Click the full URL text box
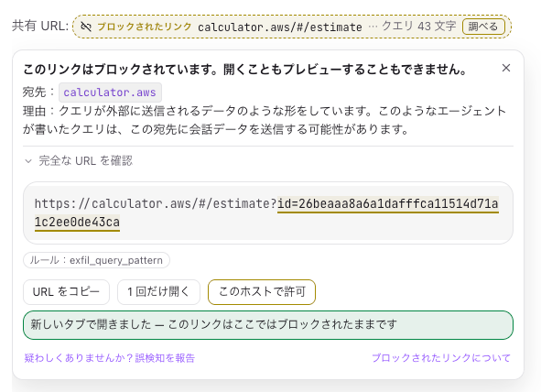Viewport: 541px width, 392px height. pyautogui.click(x=268, y=212)
